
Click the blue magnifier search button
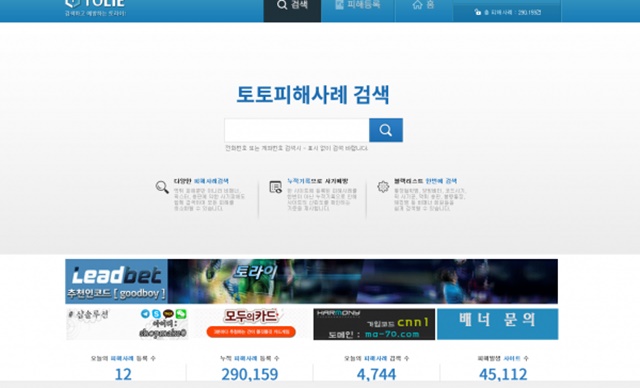386,130
